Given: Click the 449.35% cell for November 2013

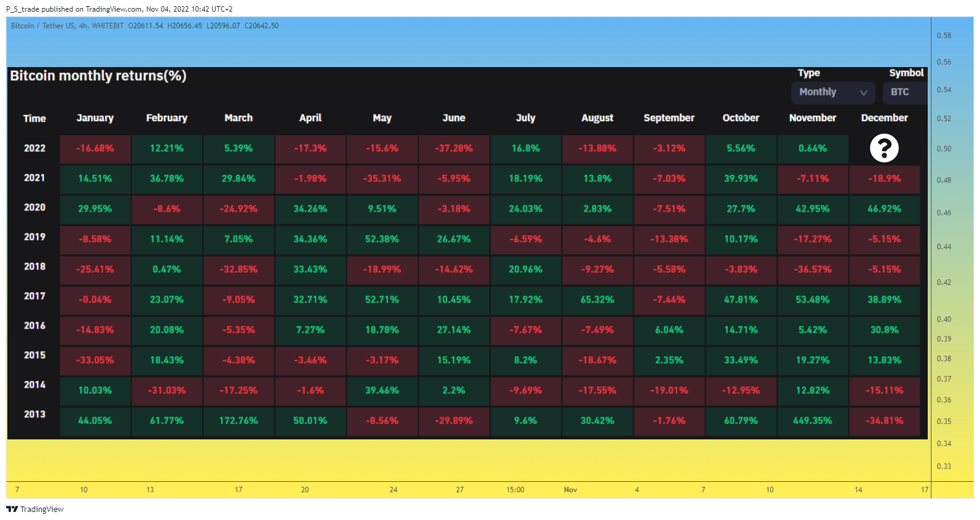Looking at the screenshot, I should [813, 421].
